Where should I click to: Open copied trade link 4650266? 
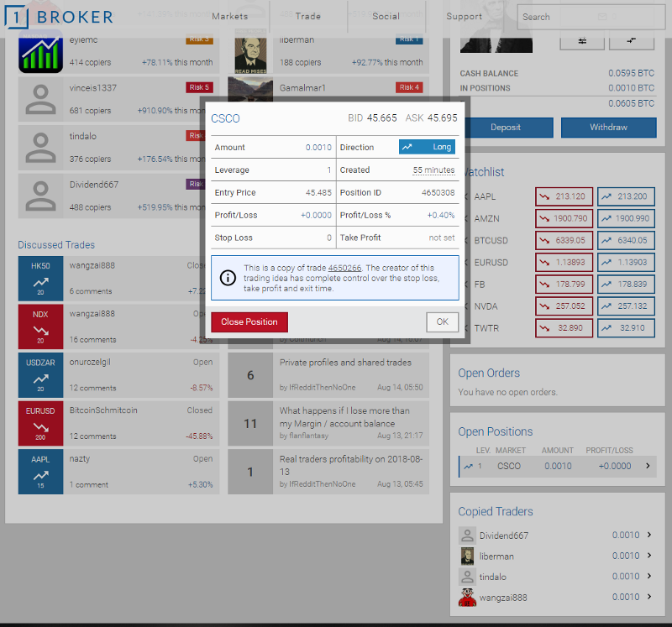click(x=344, y=268)
